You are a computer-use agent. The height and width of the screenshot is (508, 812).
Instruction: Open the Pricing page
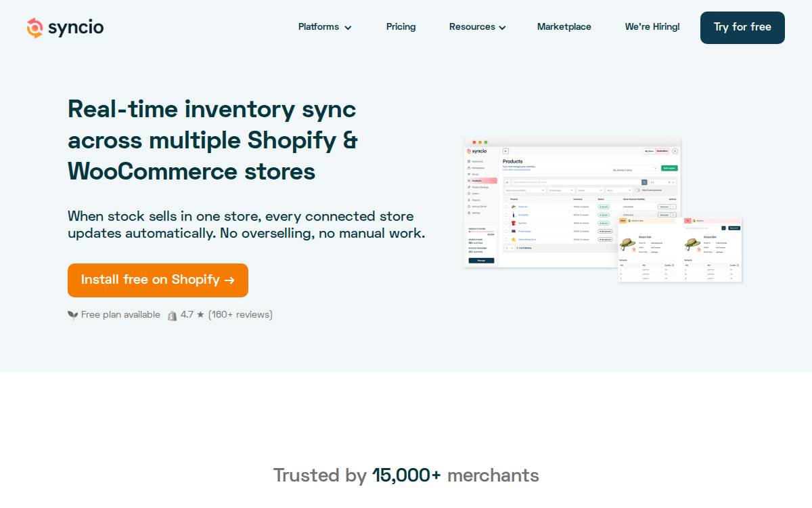point(401,27)
